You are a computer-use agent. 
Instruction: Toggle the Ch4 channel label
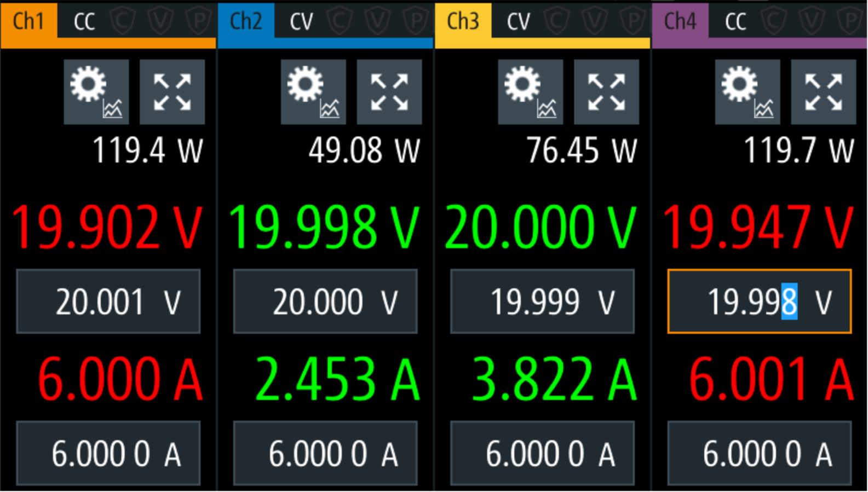point(680,21)
